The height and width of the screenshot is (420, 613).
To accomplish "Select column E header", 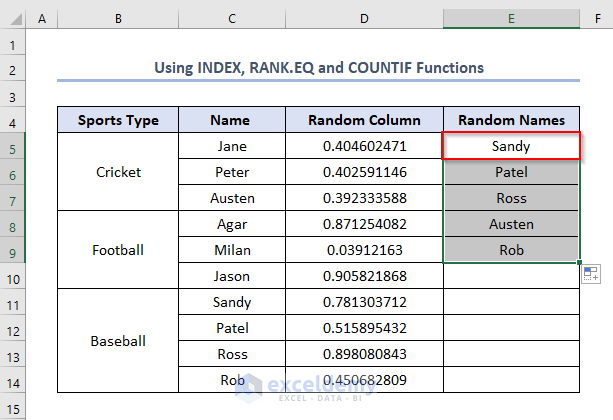I will point(511,19).
